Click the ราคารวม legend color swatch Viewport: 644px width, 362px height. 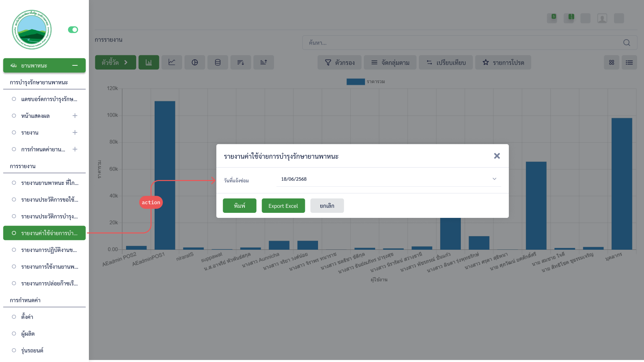click(356, 82)
